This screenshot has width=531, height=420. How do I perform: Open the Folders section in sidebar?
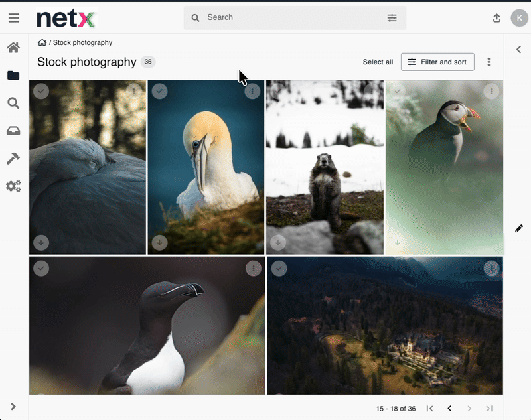[x=13, y=76]
